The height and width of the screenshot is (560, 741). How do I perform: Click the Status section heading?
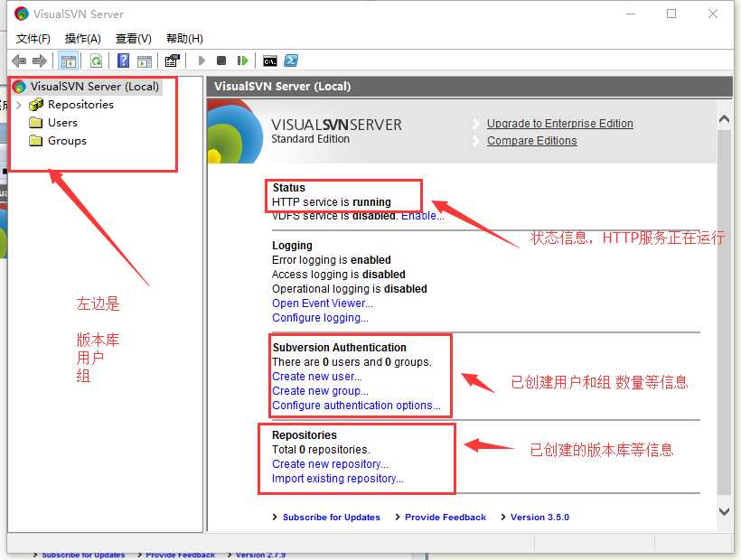(289, 188)
